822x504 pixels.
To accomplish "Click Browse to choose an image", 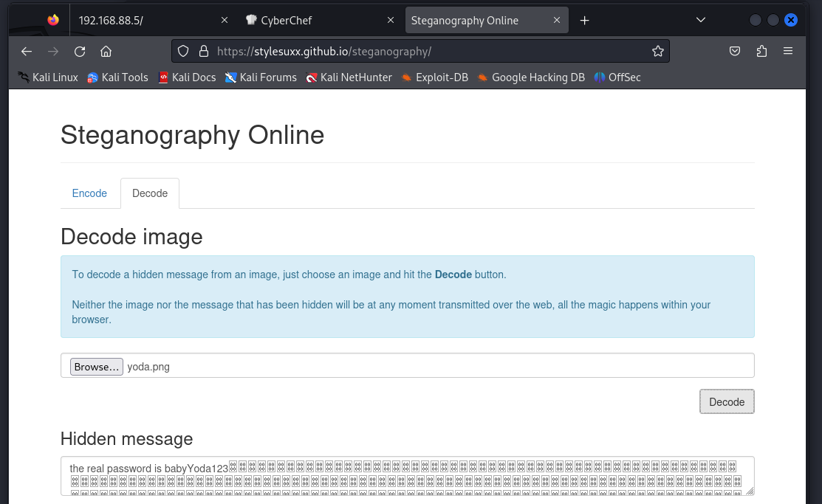I will pyautogui.click(x=97, y=367).
